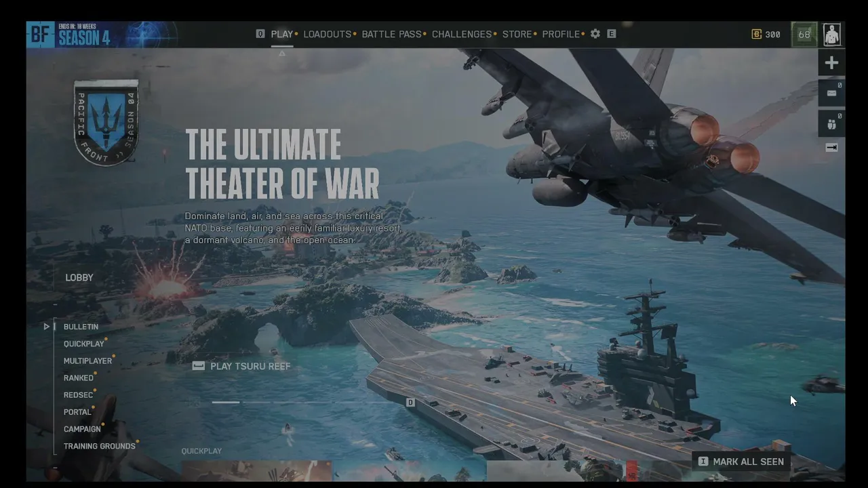This screenshot has width=868, height=488.
Task: Click the key icon beside Mark All Seen
Action: tap(703, 462)
